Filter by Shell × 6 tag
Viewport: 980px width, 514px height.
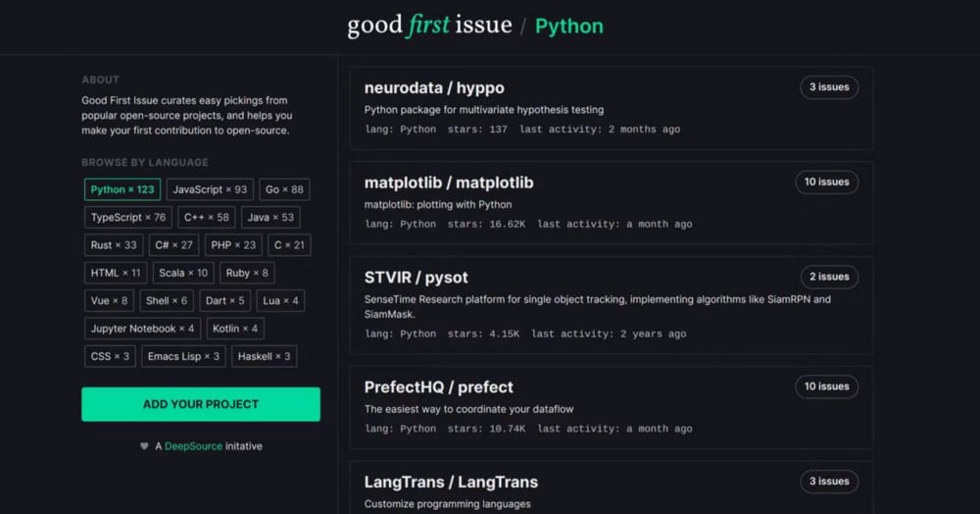tap(167, 301)
